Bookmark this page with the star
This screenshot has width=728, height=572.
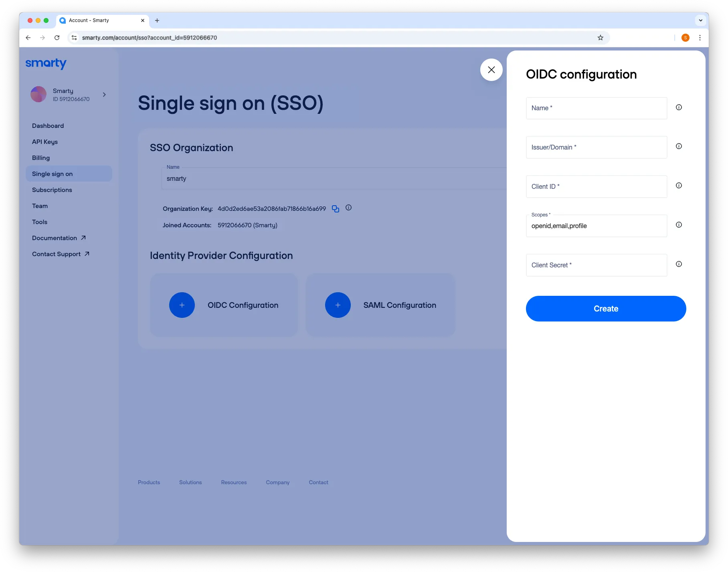(600, 38)
